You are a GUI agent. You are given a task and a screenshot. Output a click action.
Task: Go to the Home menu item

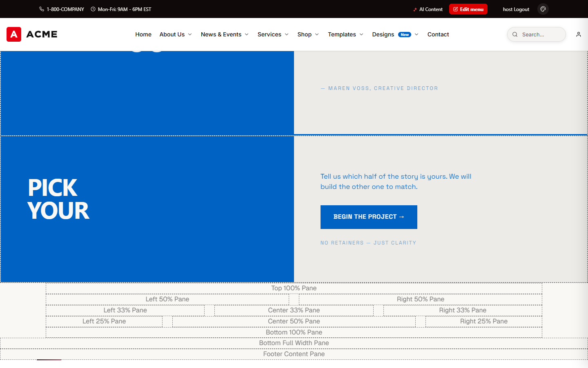(x=143, y=34)
